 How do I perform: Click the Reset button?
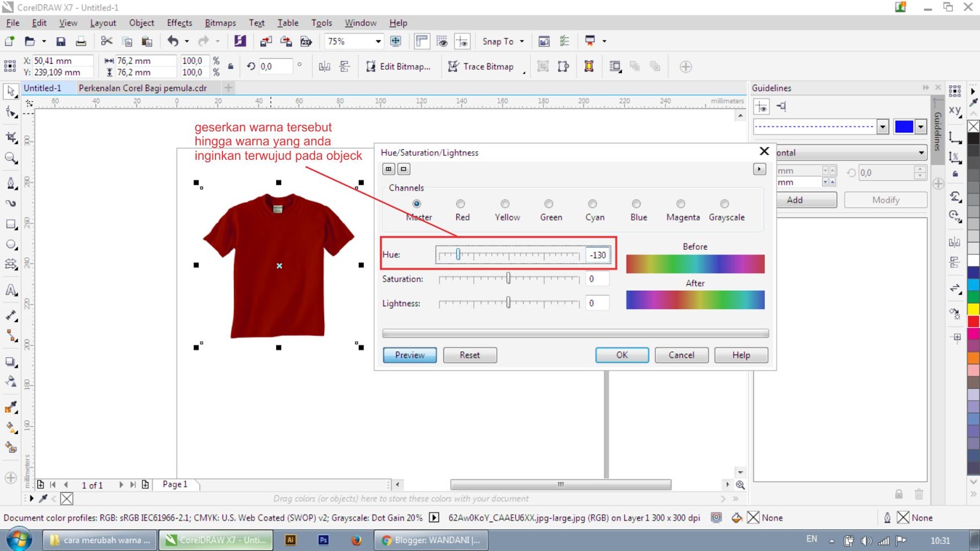coord(470,355)
